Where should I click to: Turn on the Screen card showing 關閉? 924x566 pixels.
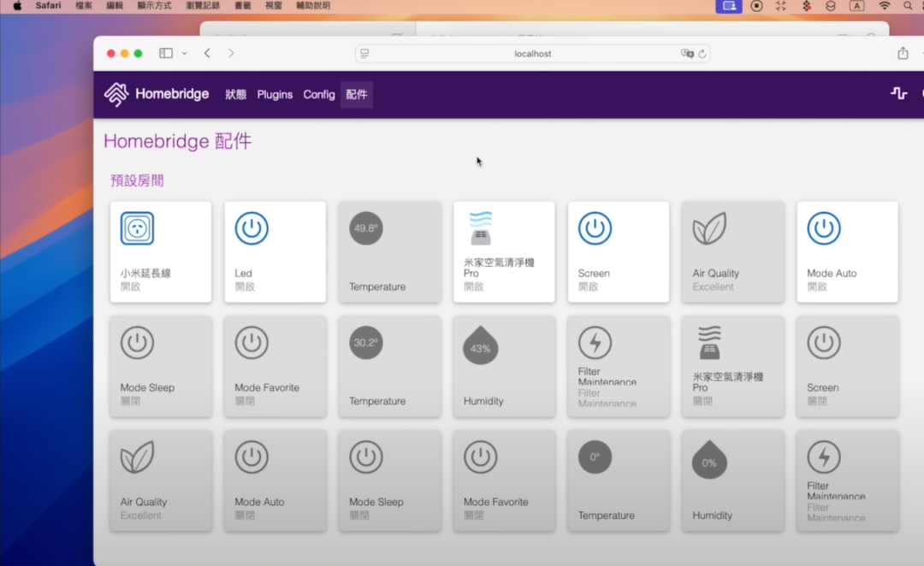[x=847, y=366]
